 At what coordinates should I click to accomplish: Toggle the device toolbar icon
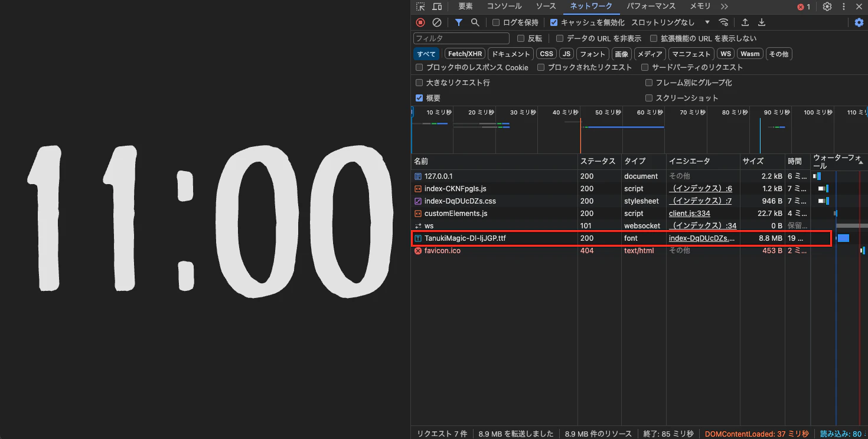tap(437, 6)
